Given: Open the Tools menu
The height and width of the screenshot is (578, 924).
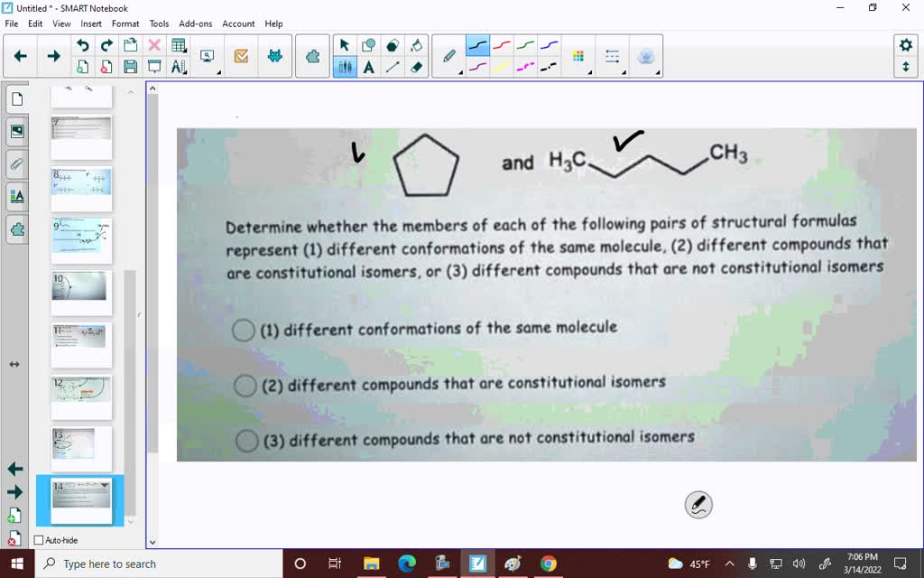Looking at the screenshot, I should point(159,23).
